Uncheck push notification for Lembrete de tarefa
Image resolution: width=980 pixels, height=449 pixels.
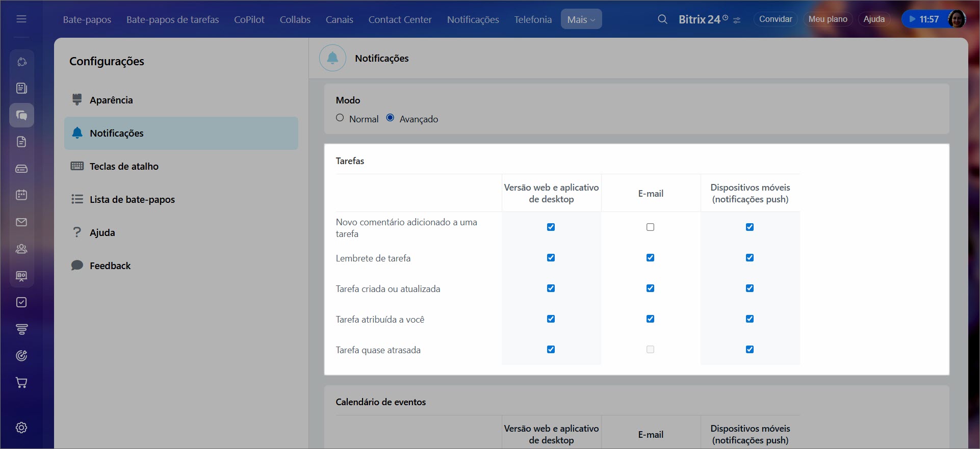coord(750,258)
